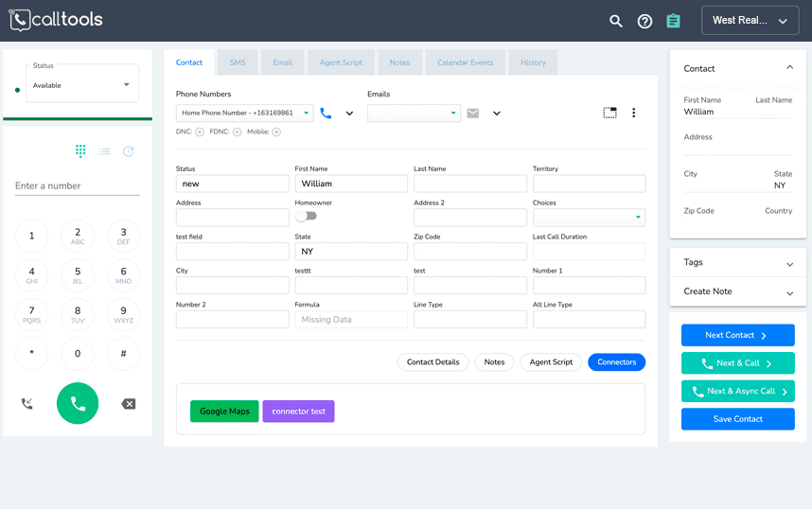
Task: Click the Next & Call button
Action: [738, 363]
